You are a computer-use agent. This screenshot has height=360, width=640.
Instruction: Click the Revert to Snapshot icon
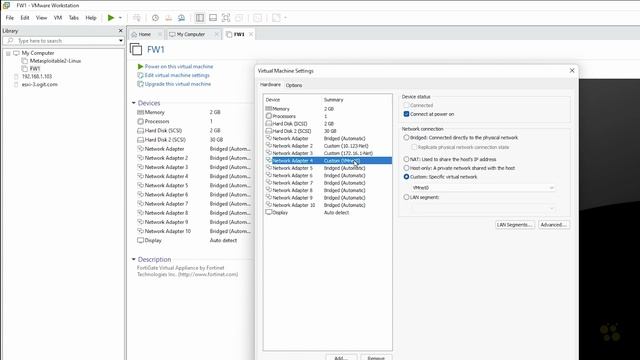click(x=168, y=18)
